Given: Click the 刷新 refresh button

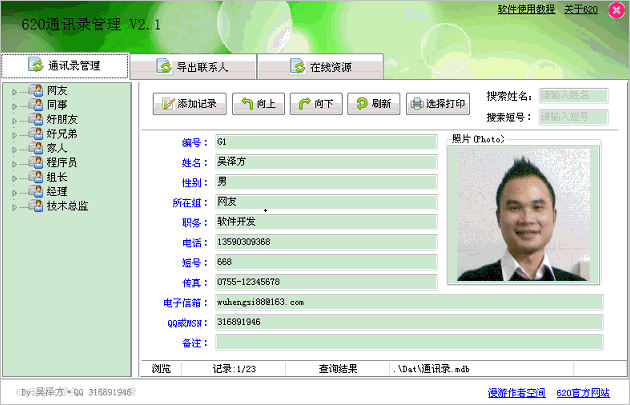Looking at the screenshot, I should (374, 103).
